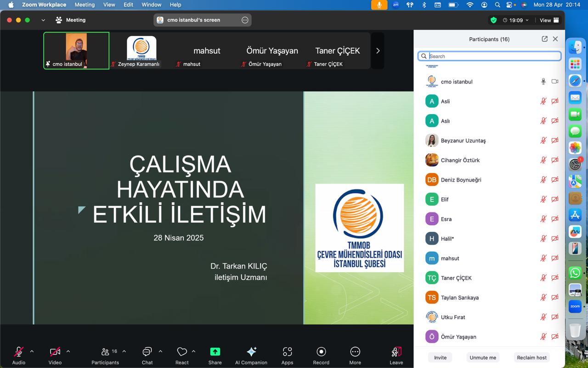The image size is (588, 368).
Task: Open the Meeting menu in the menu bar
Action: (85, 5)
